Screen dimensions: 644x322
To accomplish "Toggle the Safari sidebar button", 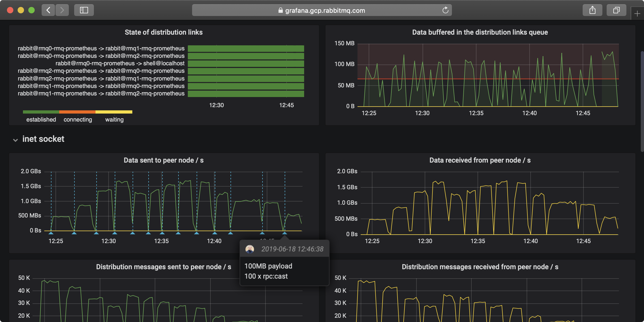I will [84, 10].
